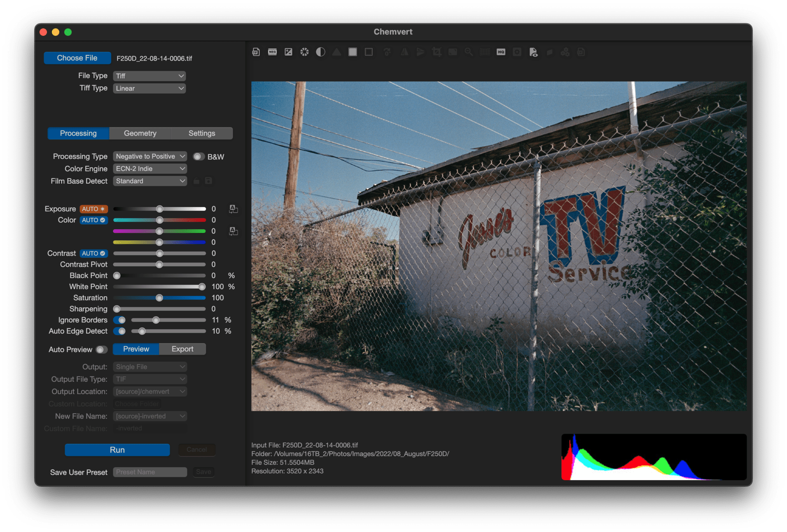This screenshot has width=787, height=532.
Task: Open the Color Engine dropdown
Action: coord(149,169)
